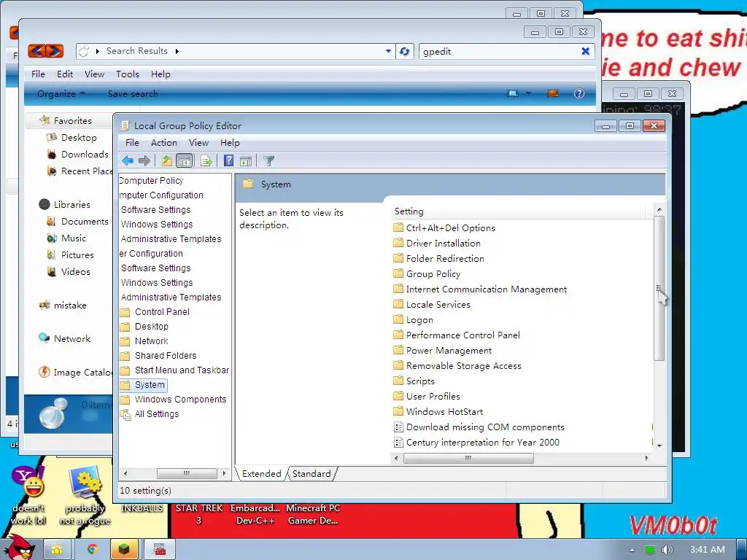The width and height of the screenshot is (747, 560).
Task: Click the settings list horizontal scrollbar thumb
Action: 468,458
